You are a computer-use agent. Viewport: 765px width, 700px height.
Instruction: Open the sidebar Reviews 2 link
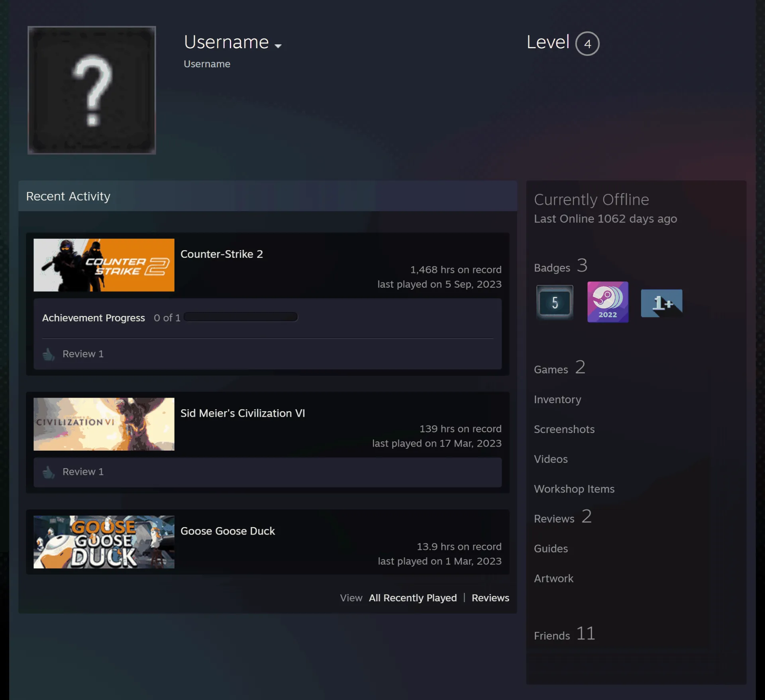[x=563, y=517]
